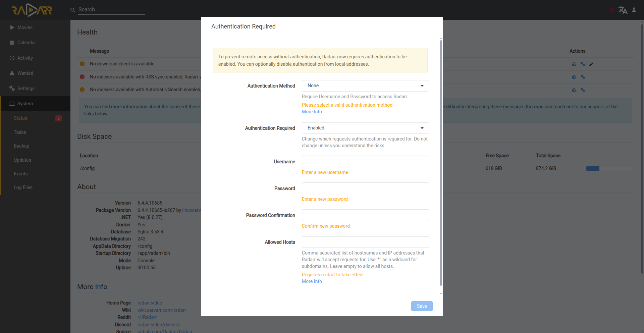644x333 pixels.
Task: Click the wiki book icon for download client warning
Action: pos(574,64)
